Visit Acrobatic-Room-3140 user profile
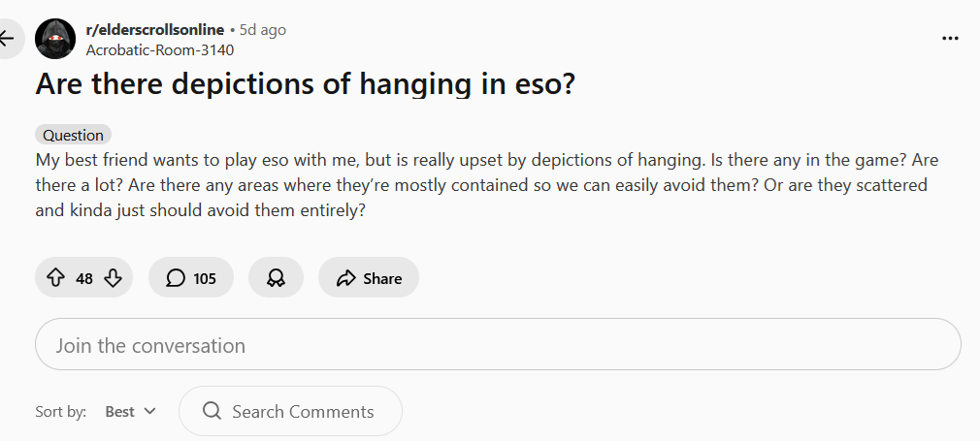Image resolution: width=980 pixels, height=441 pixels. [x=159, y=50]
